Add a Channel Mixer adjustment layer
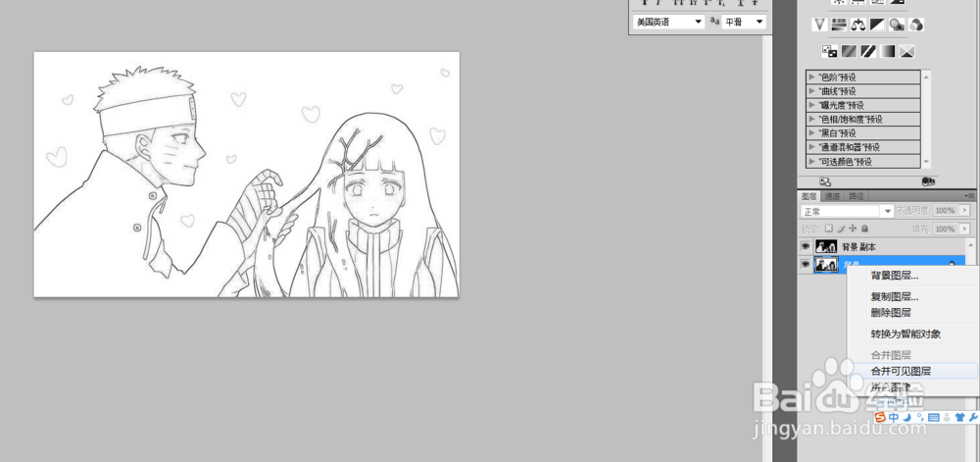980x462 pixels. (x=917, y=25)
